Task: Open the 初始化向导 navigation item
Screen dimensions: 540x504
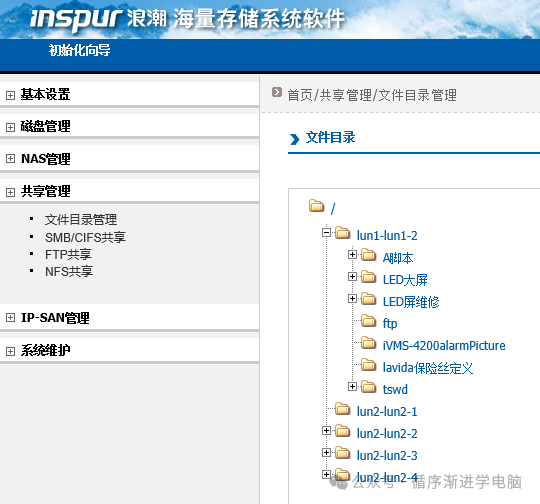Action: point(79,50)
